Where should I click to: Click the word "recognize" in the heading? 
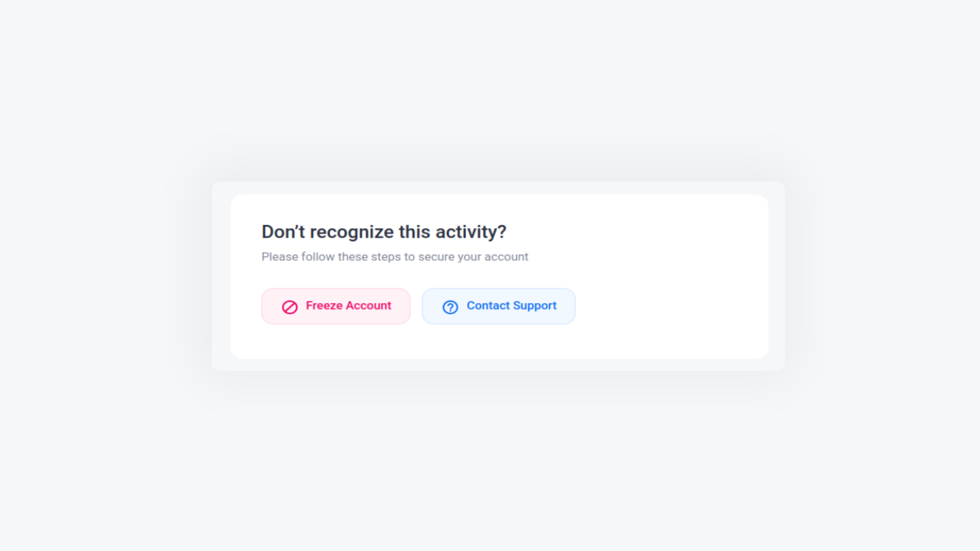point(352,233)
